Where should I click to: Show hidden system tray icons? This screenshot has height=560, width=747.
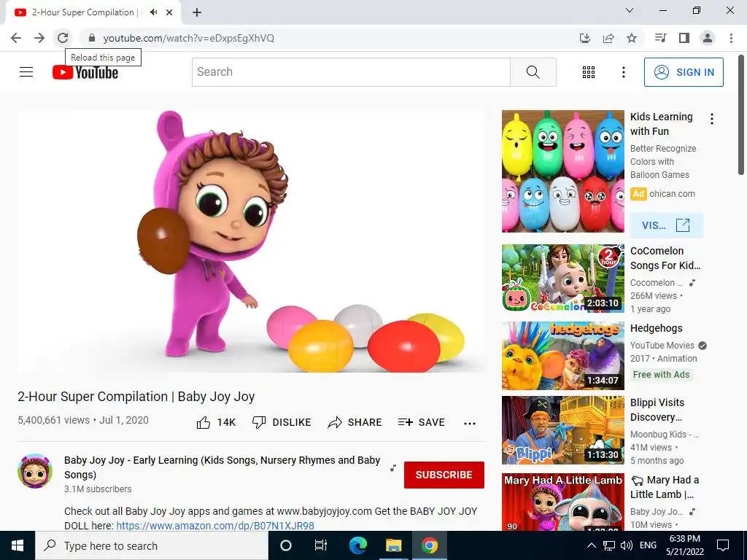pyautogui.click(x=591, y=545)
